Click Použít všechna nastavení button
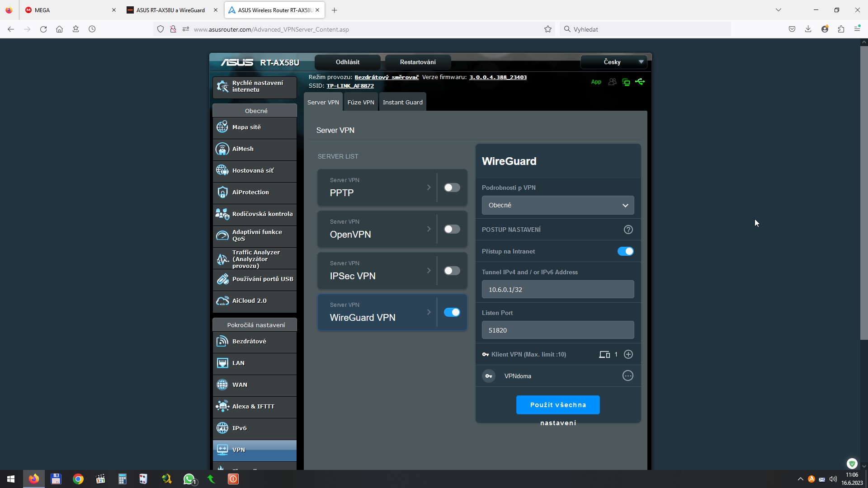 coord(558,405)
